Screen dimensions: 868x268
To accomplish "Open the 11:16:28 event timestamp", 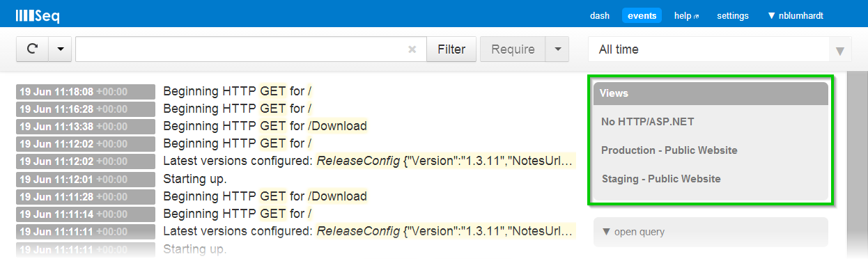I will pyautogui.click(x=86, y=109).
